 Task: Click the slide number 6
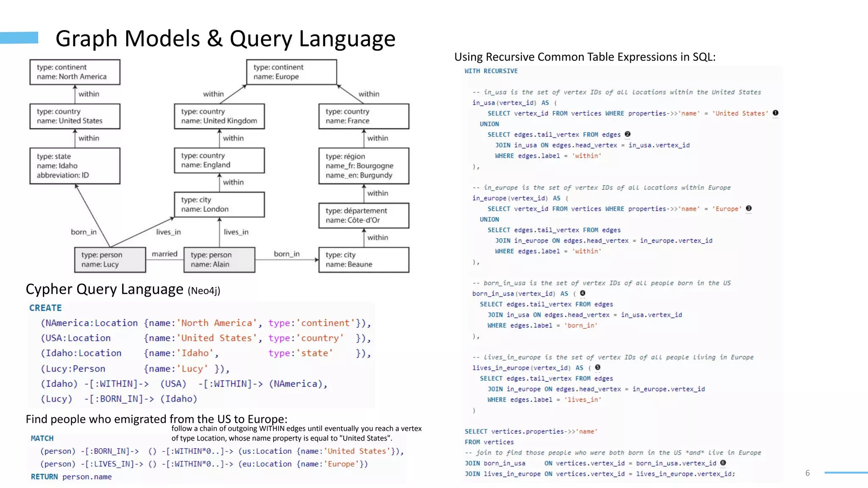click(807, 473)
